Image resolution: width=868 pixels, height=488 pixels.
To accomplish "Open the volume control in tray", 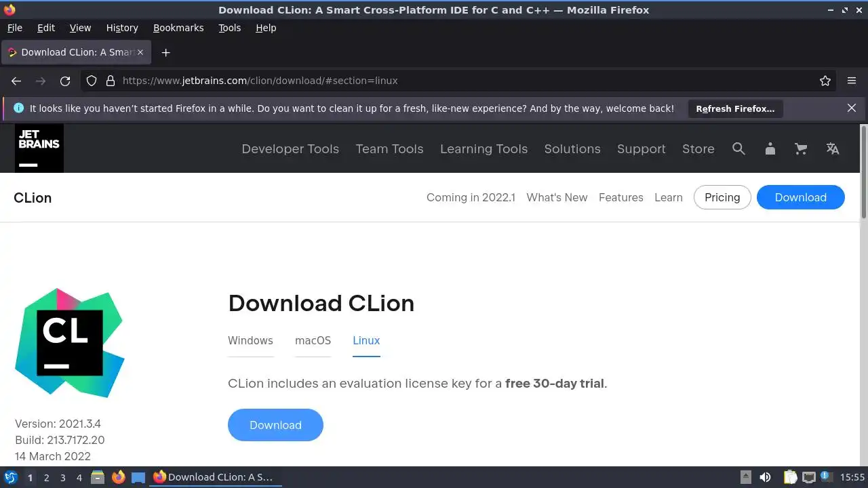I will [765, 477].
